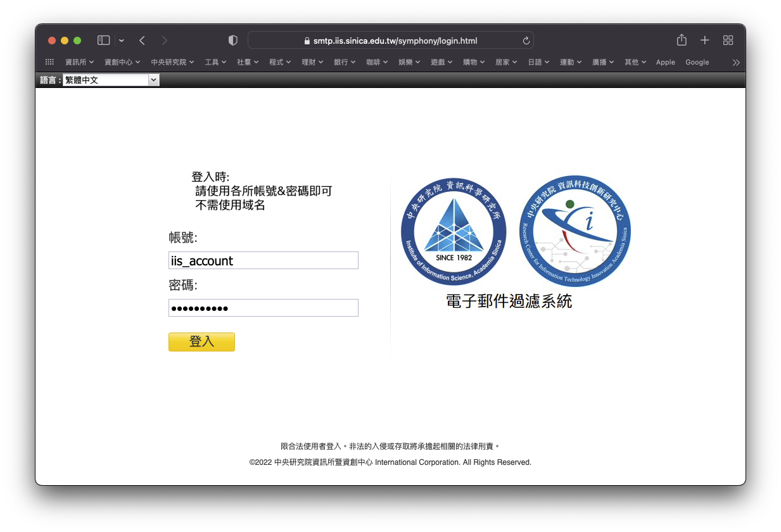
Task: Go forward to next page
Action: tap(165, 41)
